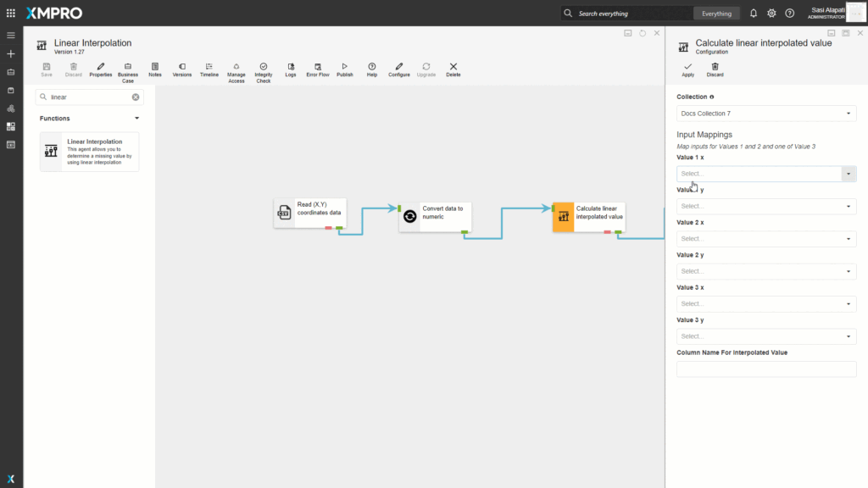Open the Value 1 x dropdown arrow
Viewport: 868px width, 488px height.
pyautogui.click(x=848, y=174)
